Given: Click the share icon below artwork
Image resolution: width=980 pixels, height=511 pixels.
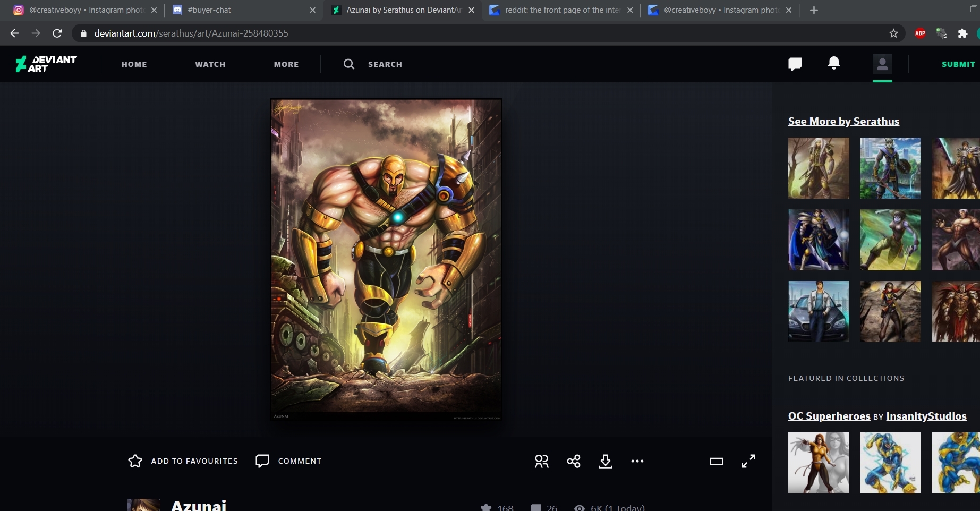Looking at the screenshot, I should click(x=574, y=461).
